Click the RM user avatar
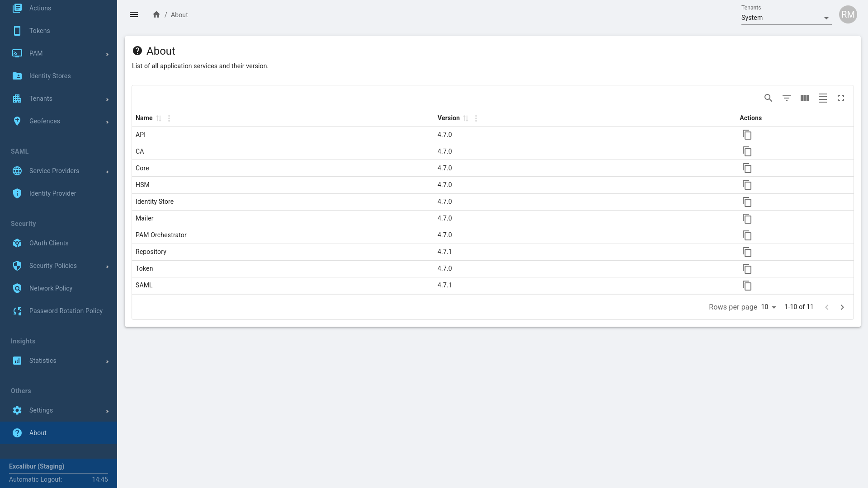 pyautogui.click(x=848, y=15)
